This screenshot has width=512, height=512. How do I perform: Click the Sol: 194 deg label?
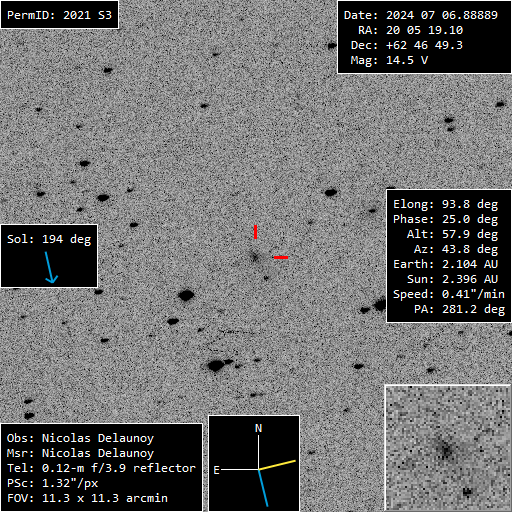(49, 239)
